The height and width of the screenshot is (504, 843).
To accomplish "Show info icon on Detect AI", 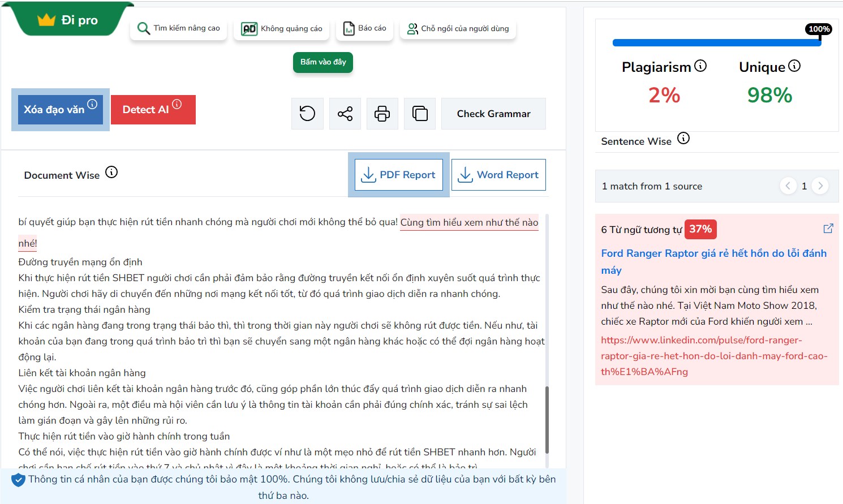I will click(x=177, y=104).
